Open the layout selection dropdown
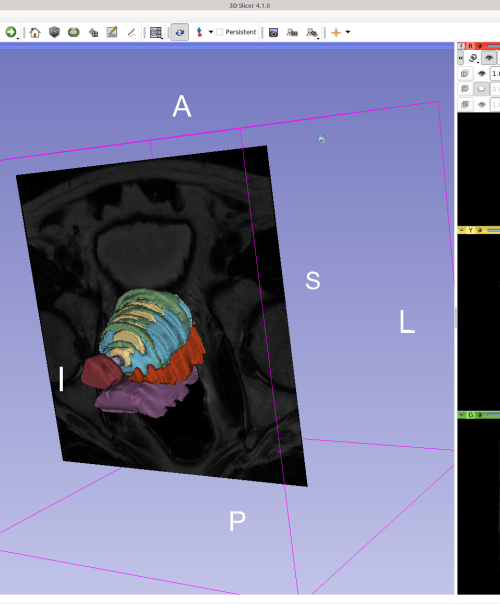The width and height of the screenshot is (500, 604). pos(156,32)
